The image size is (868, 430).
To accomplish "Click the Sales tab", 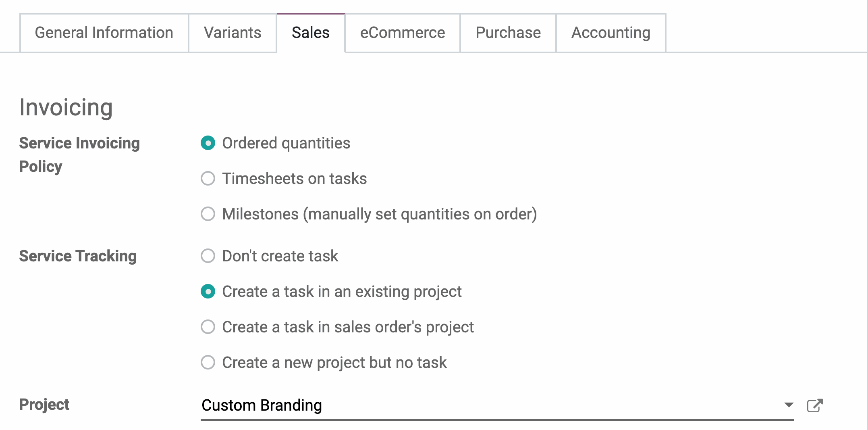I will click(x=311, y=33).
